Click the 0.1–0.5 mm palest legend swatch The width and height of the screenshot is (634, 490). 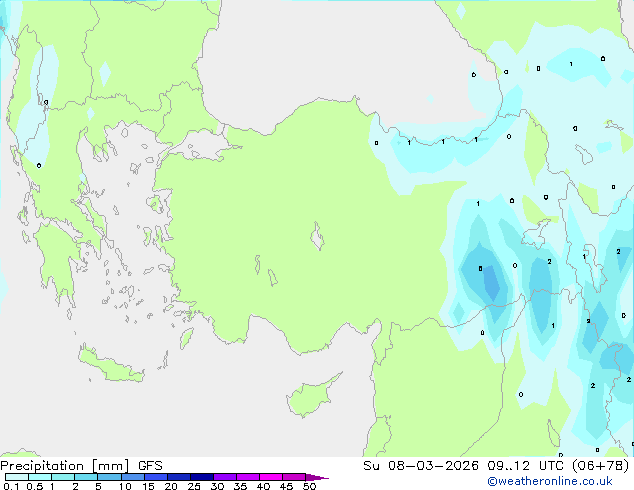click(x=17, y=477)
